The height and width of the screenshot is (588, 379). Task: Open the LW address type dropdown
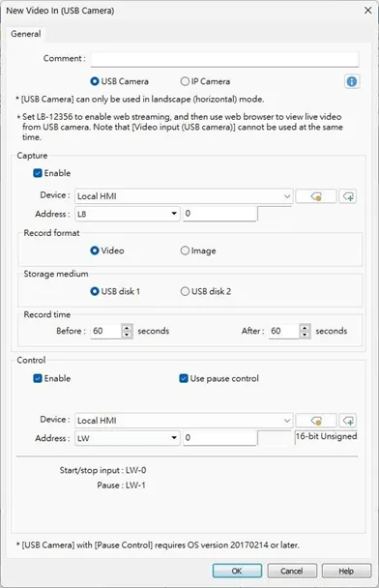coord(128,438)
